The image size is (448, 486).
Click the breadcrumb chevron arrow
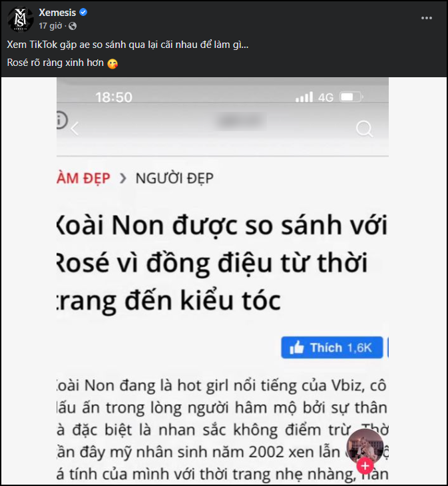(x=123, y=178)
